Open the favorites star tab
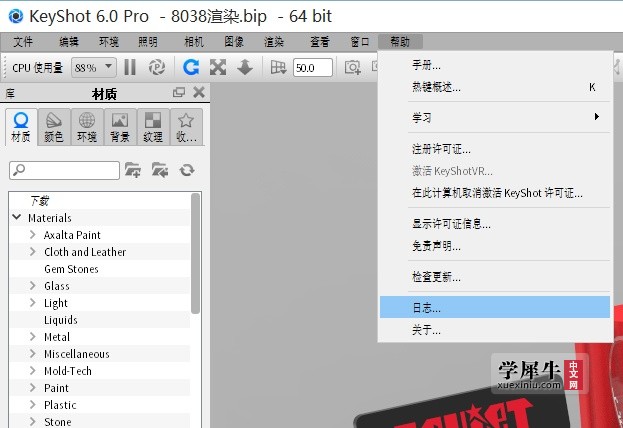623x428 pixels. click(x=186, y=127)
